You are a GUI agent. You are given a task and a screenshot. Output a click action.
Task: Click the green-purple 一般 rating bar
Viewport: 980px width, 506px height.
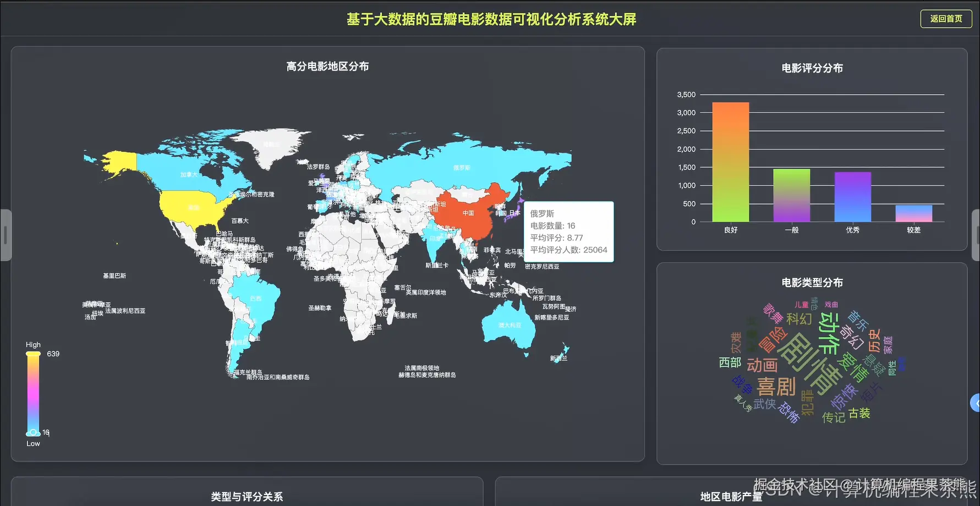click(x=792, y=195)
